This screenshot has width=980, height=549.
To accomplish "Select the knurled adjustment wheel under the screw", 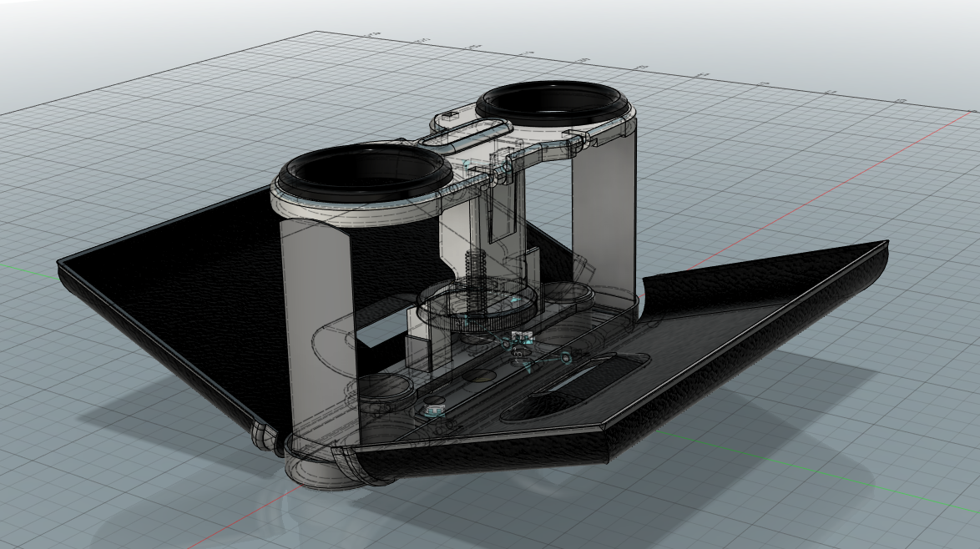I will click(x=477, y=305).
